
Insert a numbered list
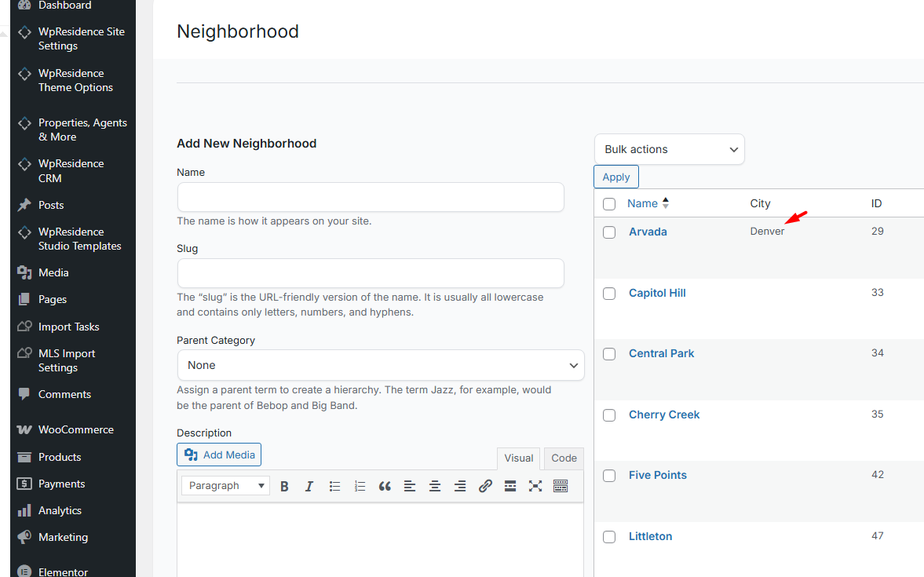coord(360,486)
